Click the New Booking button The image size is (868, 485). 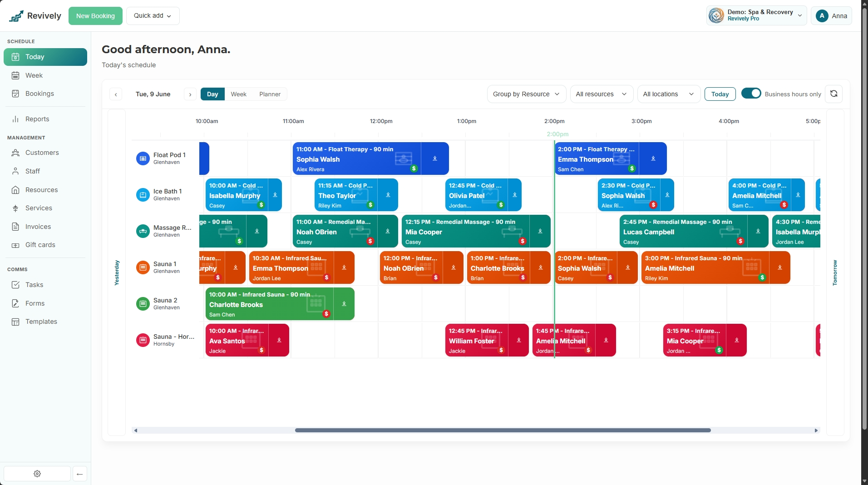pyautogui.click(x=95, y=16)
